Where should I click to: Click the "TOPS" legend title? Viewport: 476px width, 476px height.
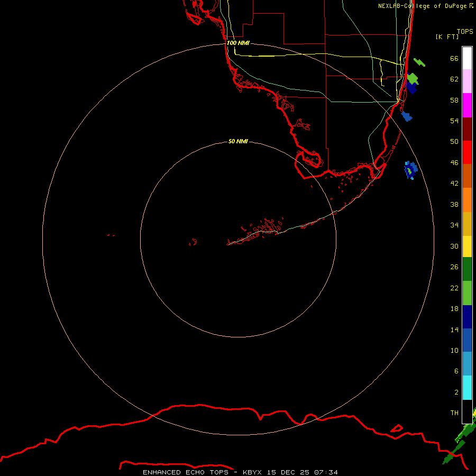[x=465, y=31]
